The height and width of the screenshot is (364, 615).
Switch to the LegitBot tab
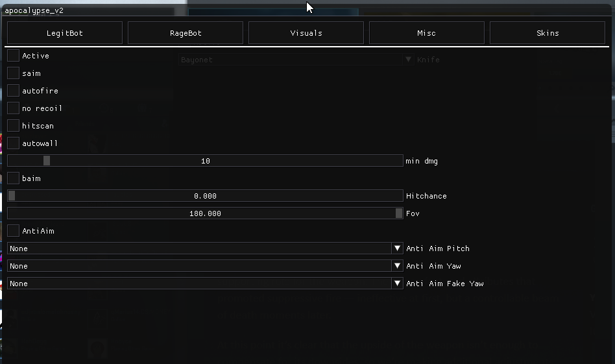coord(65,33)
